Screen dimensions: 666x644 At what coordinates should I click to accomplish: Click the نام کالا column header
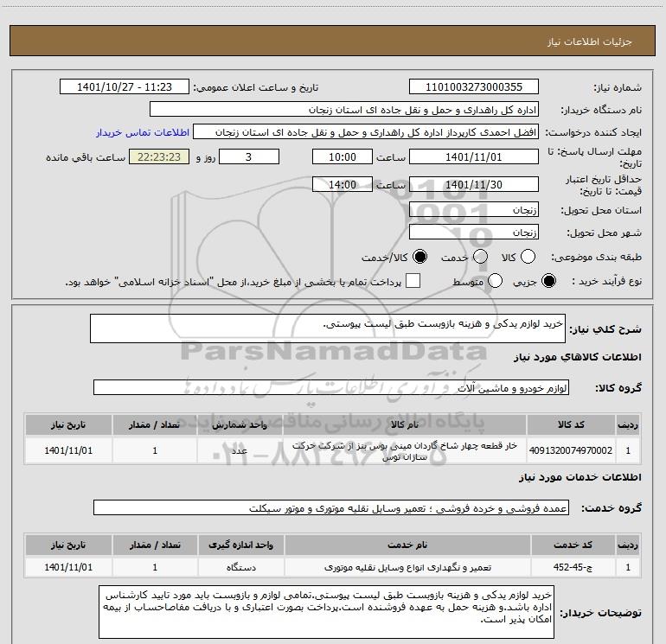[405, 424]
